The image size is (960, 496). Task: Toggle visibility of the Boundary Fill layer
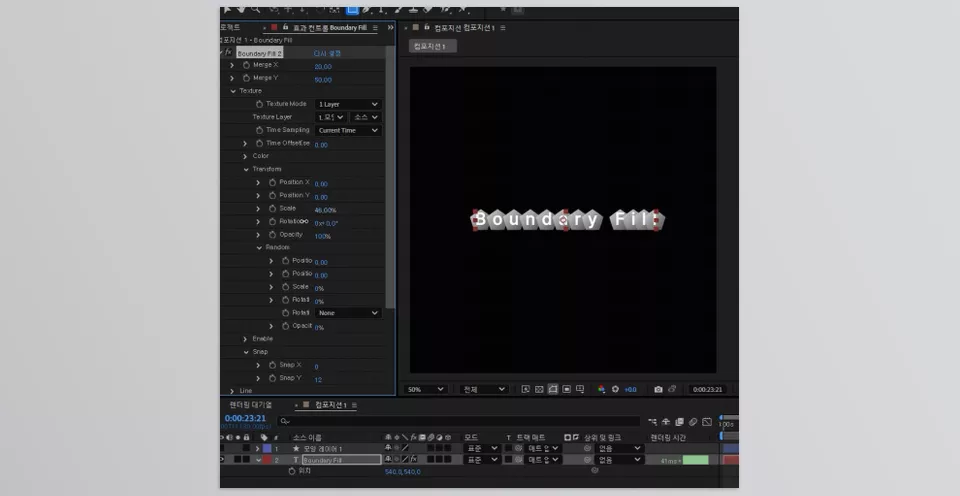click(222, 459)
